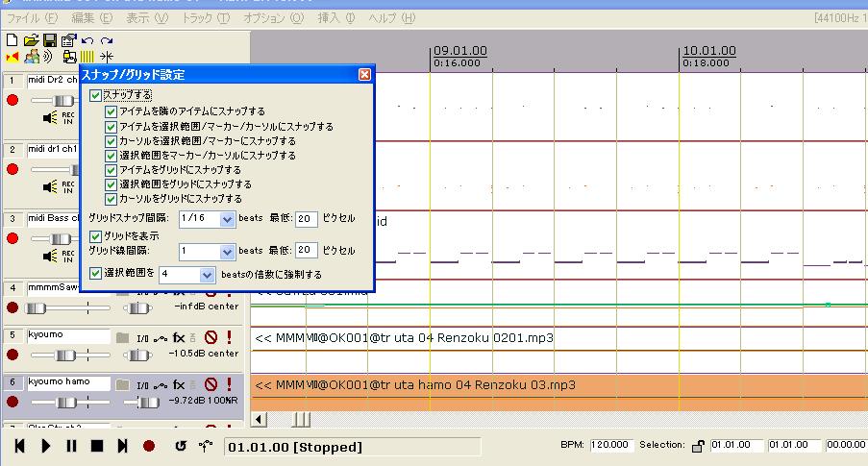Toggle 選択範囲をグリッドにスナップする checkbox

pyautogui.click(x=111, y=184)
